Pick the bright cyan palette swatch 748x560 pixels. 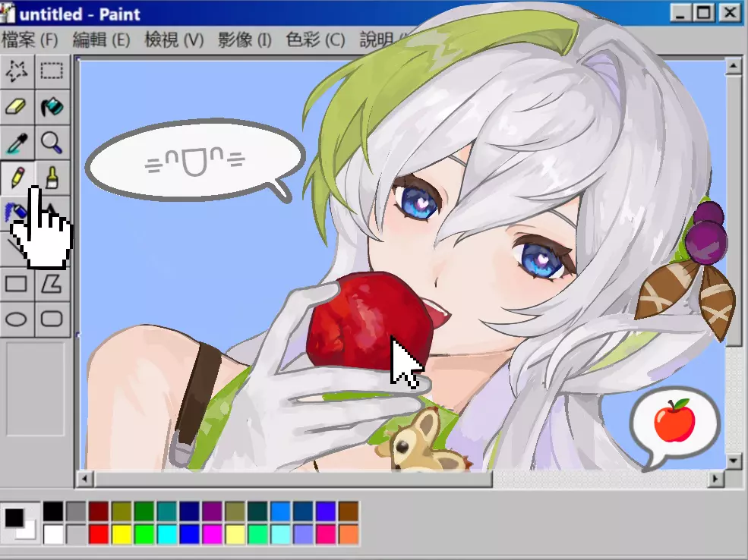point(167,534)
